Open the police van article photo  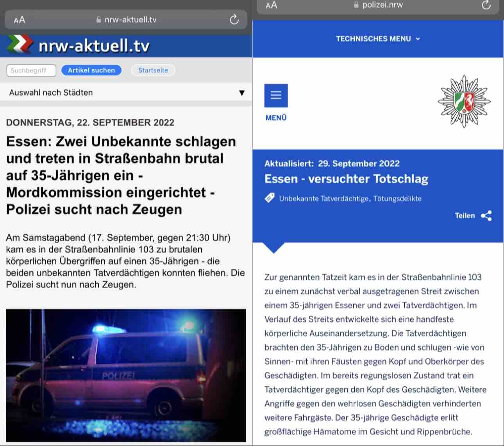126,375
